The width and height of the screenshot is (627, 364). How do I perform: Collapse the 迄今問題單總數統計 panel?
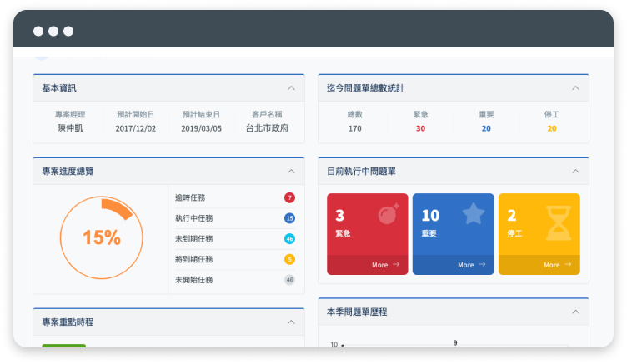575,87
